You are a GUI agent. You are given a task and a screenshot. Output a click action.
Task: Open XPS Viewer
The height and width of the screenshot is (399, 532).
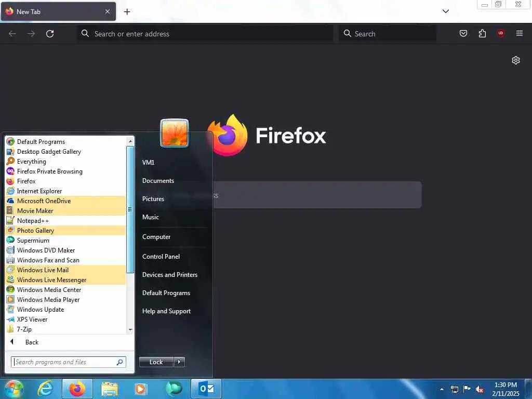coord(66,318)
